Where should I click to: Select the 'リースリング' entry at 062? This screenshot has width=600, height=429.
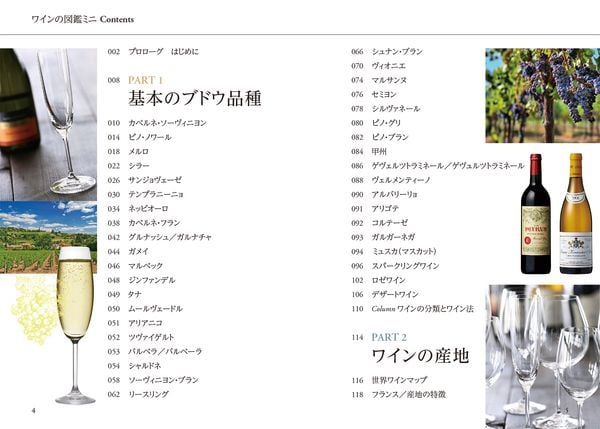point(138,394)
